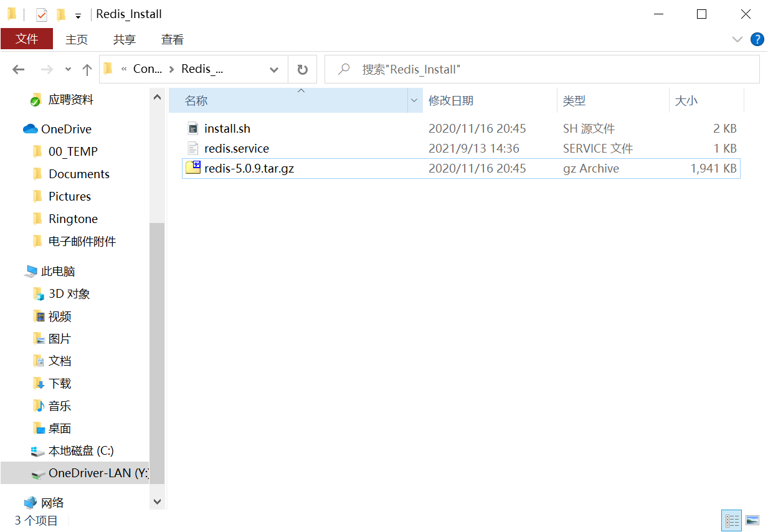Switch to large thumbnails view icon

click(752, 520)
